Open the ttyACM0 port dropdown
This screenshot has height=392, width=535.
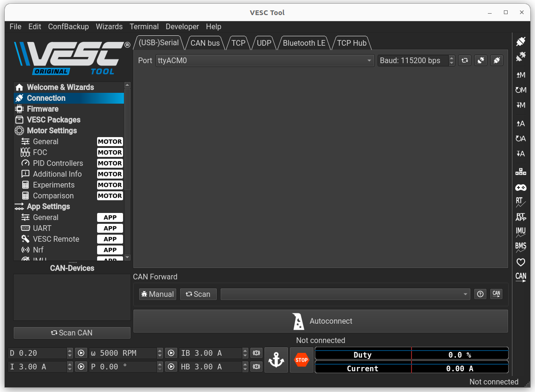pos(265,60)
